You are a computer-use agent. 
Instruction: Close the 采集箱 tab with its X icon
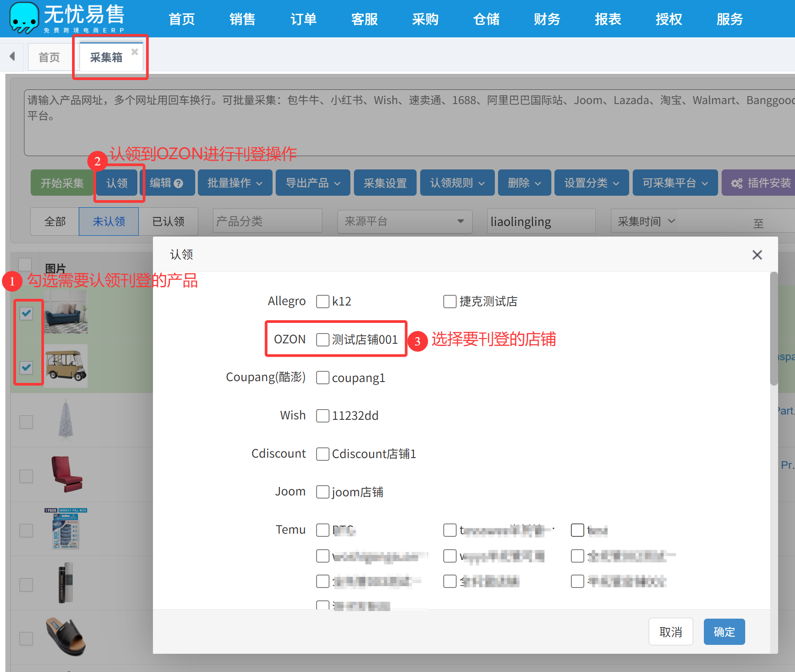coord(135,52)
